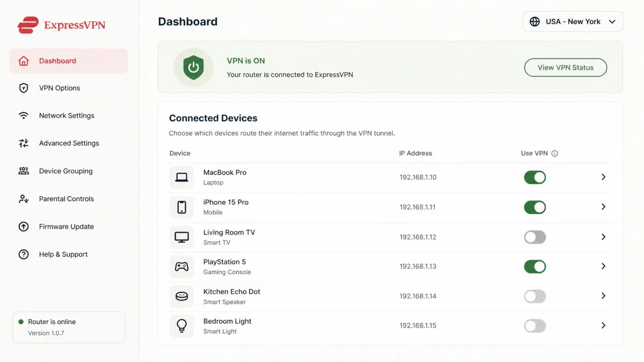This screenshot has width=644, height=362.
Task: Click the Bedroom Light bulb icon
Action: (182, 326)
